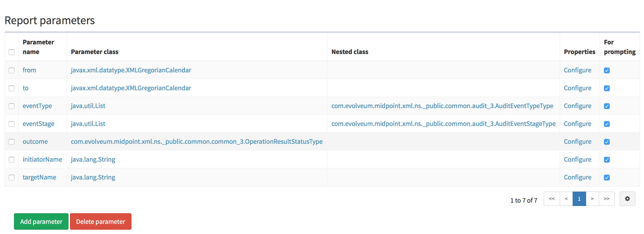
Task: Disable For prompting for outcome parameter
Action: (x=607, y=142)
